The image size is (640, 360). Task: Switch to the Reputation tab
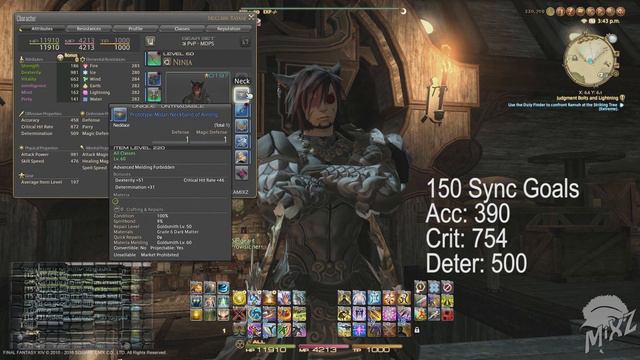click(x=229, y=29)
